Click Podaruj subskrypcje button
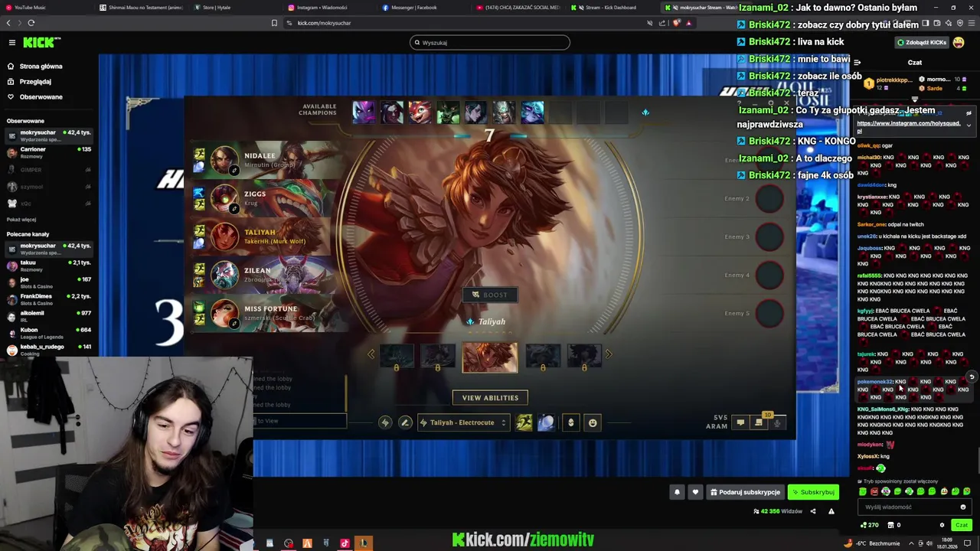This screenshot has height=551, width=980. [x=745, y=492]
